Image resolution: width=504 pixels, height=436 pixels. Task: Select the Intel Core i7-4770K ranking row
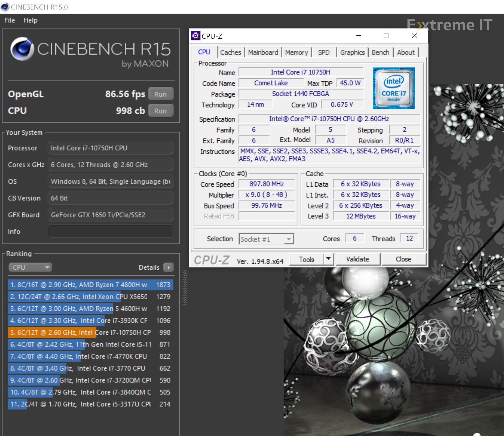point(91,356)
